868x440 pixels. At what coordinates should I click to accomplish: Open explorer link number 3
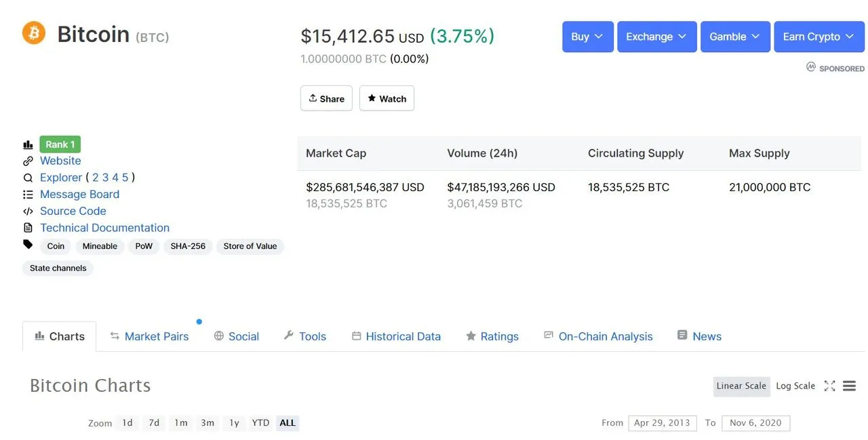(x=105, y=178)
